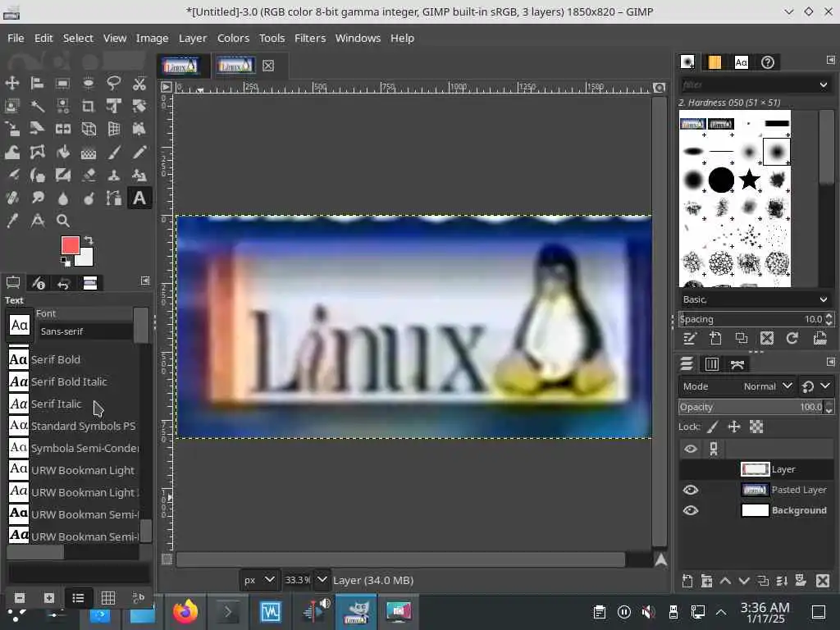Select the Zoom magnifier tool
Screen dimensions: 840x630
62,221
